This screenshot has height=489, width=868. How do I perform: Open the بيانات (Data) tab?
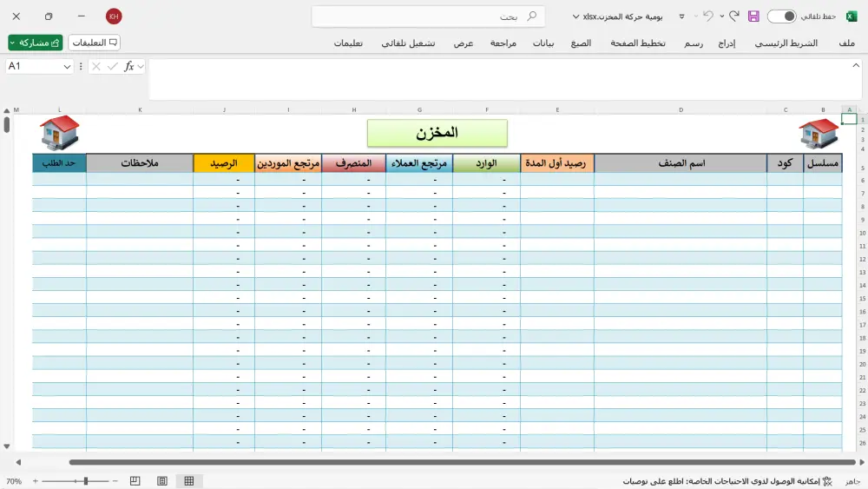click(543, 43)
